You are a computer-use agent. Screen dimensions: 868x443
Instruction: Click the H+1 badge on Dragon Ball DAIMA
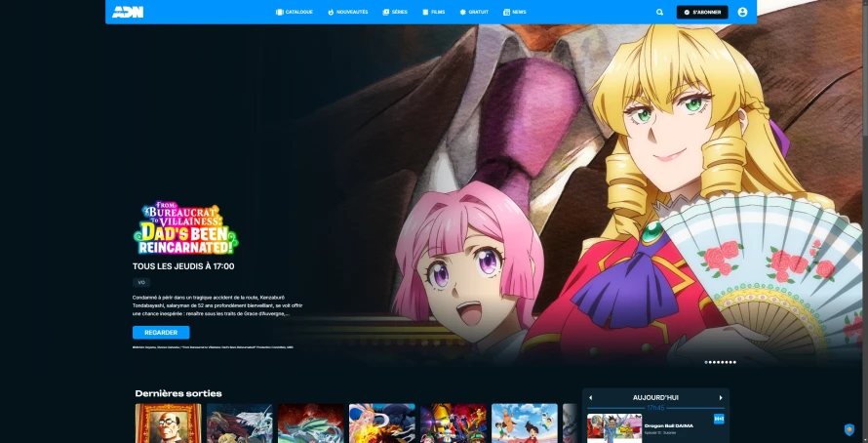point(719,420)
